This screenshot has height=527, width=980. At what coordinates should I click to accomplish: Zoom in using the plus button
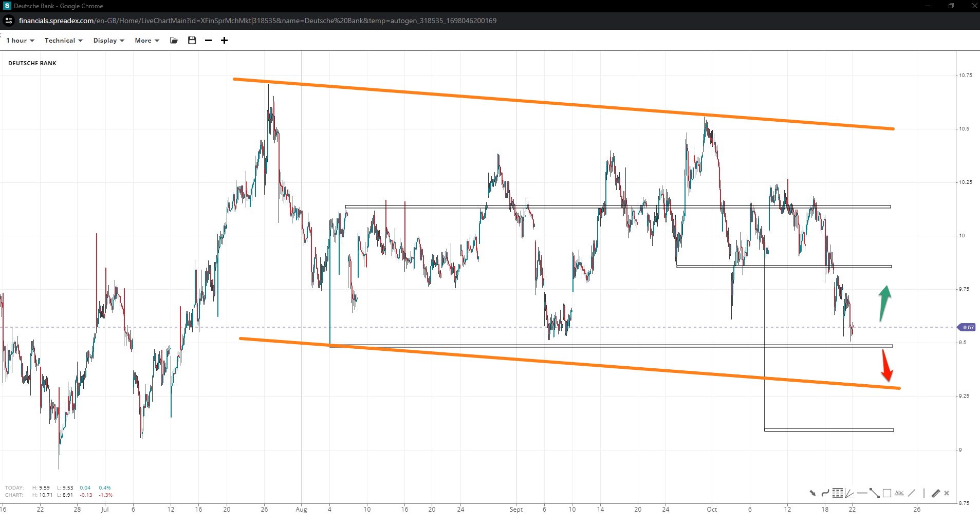tap(225, 41)
